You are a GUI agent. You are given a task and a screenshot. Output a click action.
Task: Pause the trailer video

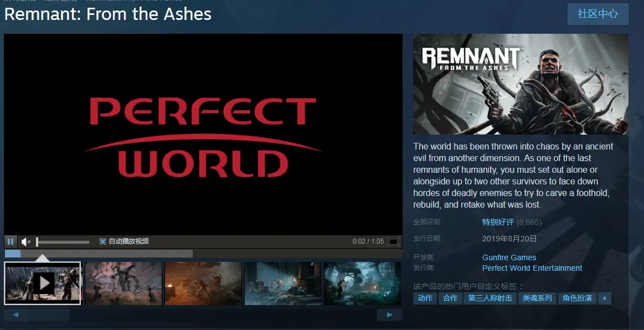pyautogui.click(x=11, y=241)
